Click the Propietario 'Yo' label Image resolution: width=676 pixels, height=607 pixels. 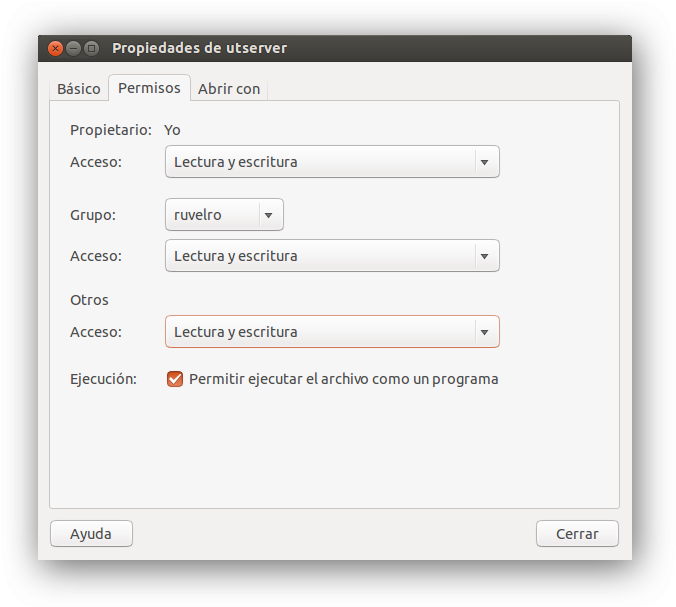[x=172, y=130]
